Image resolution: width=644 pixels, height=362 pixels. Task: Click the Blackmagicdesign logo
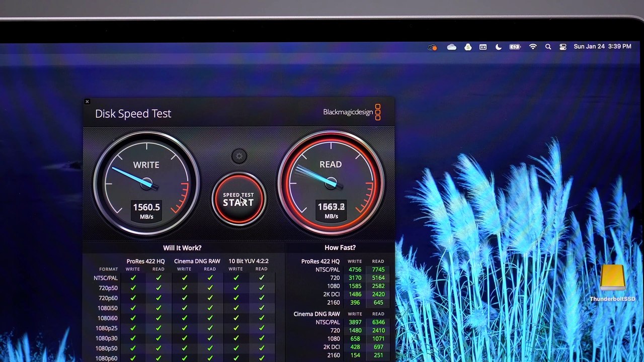point(352,112)
